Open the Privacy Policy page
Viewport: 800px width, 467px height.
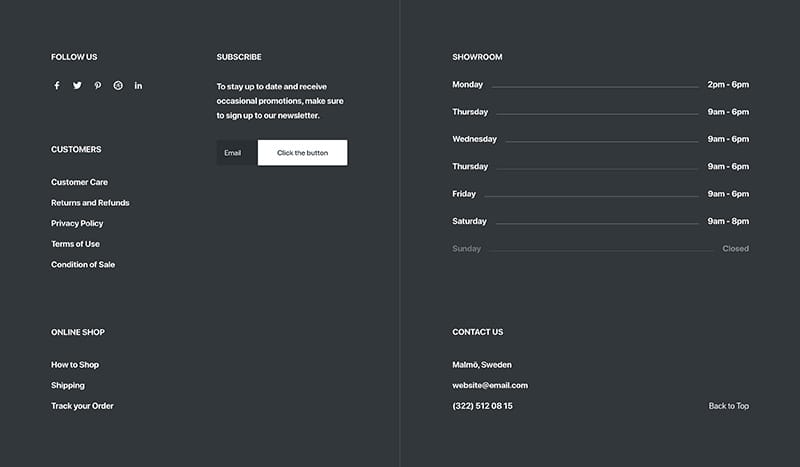(77, 224)
